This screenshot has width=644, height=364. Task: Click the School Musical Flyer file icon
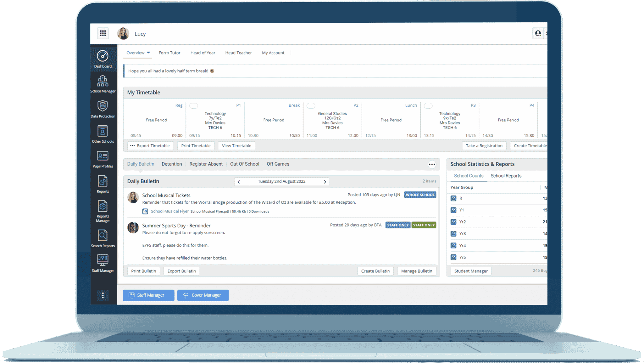pyautogui.click(x=145, y=211)
